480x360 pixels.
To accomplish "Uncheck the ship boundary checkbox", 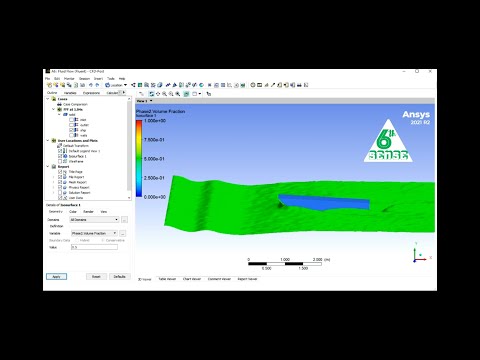I will (71, 130).
